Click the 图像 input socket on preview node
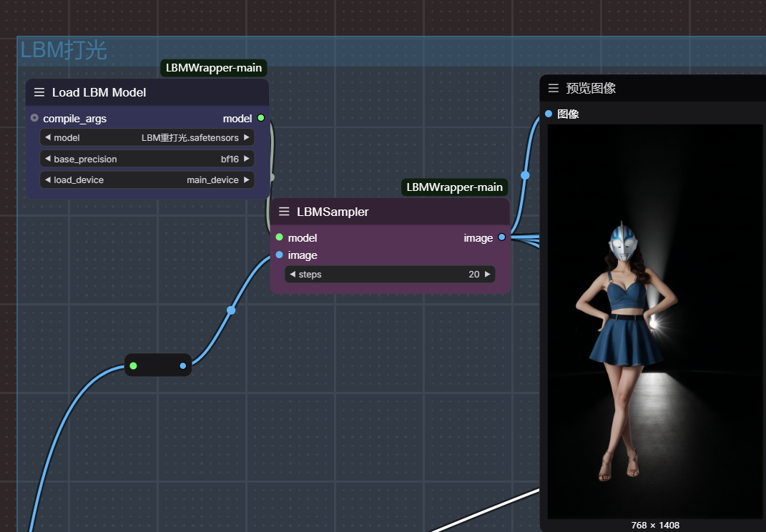 point(548,114)
